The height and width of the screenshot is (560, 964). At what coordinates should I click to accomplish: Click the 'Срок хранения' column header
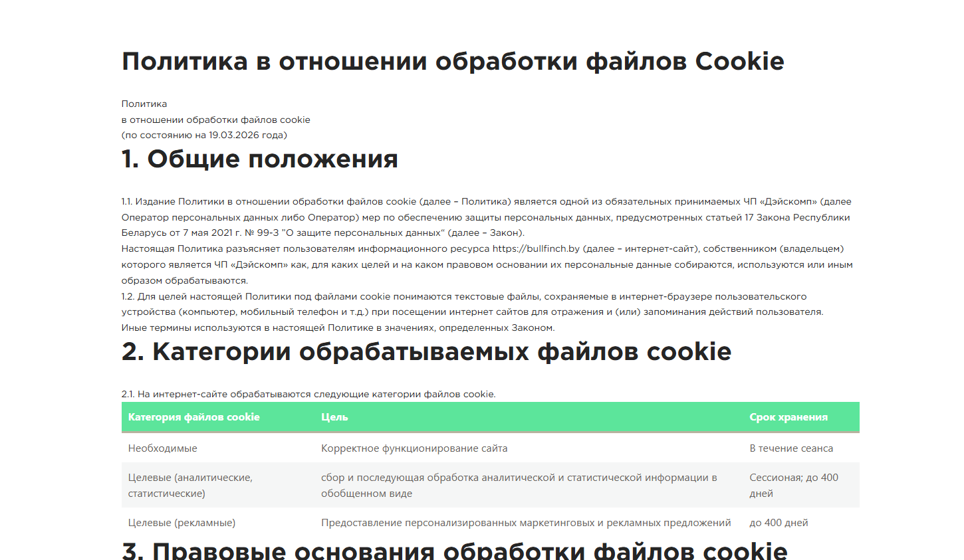point(788,417)
